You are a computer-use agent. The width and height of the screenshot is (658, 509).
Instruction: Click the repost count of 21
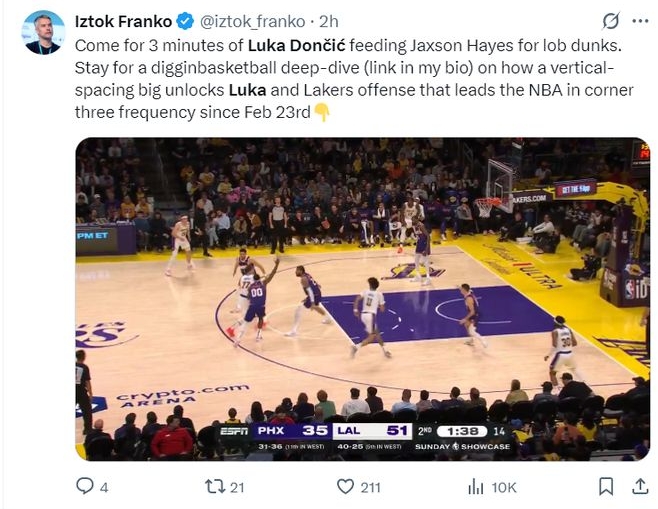[237, 487]
